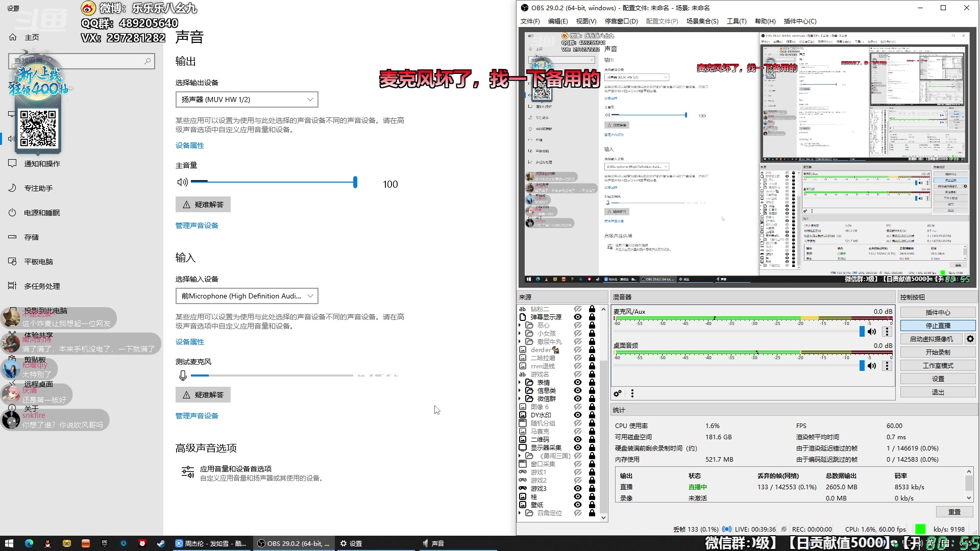
Task: Open the output device dropdown 扬声器 (MUV HW 1/2)
Action: point(247,99)
